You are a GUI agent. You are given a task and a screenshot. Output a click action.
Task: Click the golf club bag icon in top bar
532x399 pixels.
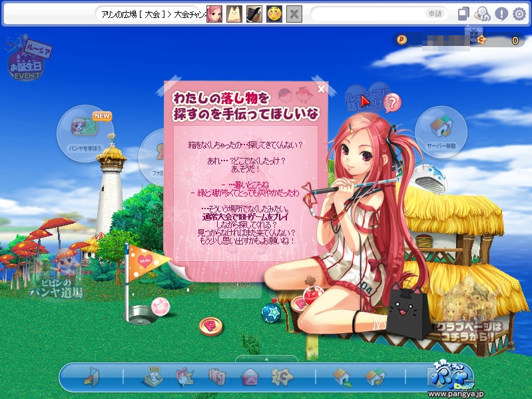pyautogui.click(x=254, y=14)
